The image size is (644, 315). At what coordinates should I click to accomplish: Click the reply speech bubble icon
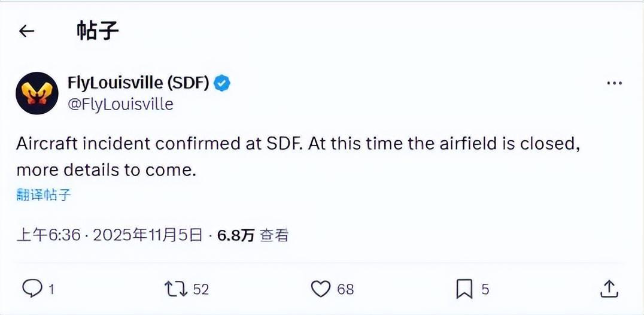31,289
